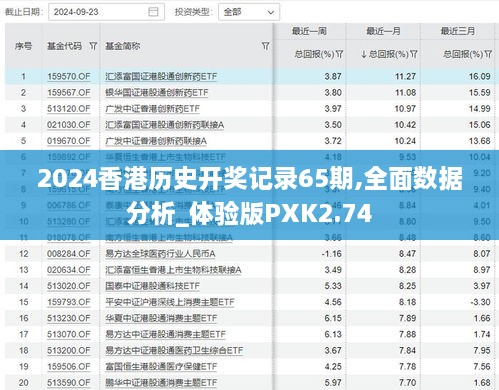499x390 pixels.
Task: Filter by fund code column funnel icon
Action: coord(93,46)
